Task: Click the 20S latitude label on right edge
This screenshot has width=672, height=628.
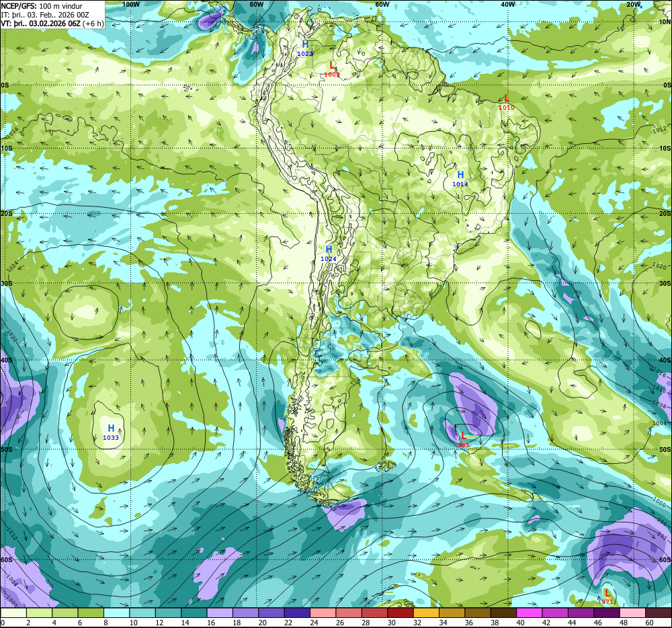Action: click(665, 213)
